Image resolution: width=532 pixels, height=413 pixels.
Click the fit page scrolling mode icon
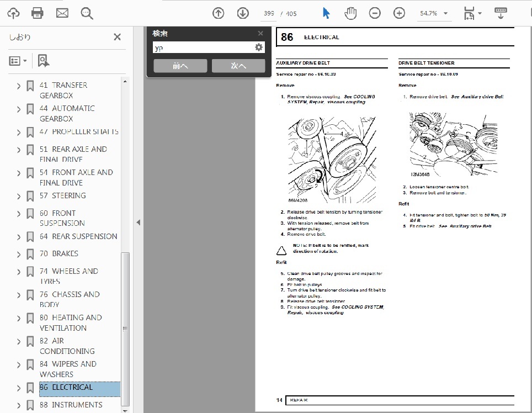click(469, 13)
